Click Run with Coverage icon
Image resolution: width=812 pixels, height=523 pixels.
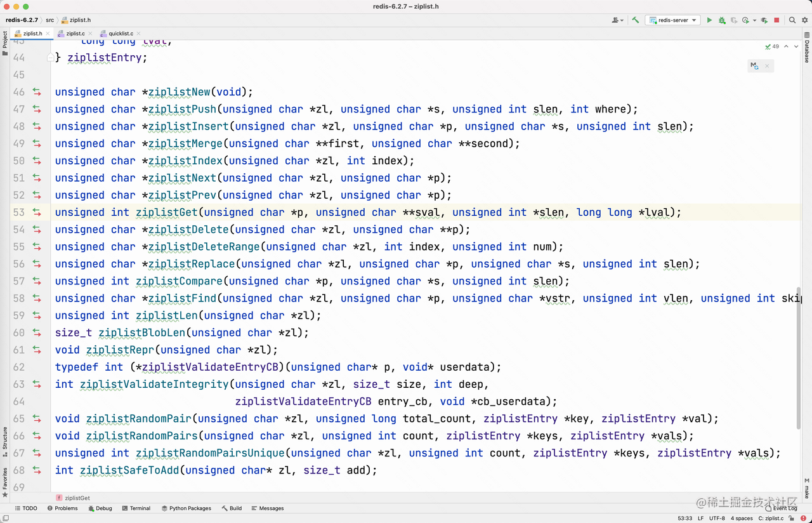point(734,20)
